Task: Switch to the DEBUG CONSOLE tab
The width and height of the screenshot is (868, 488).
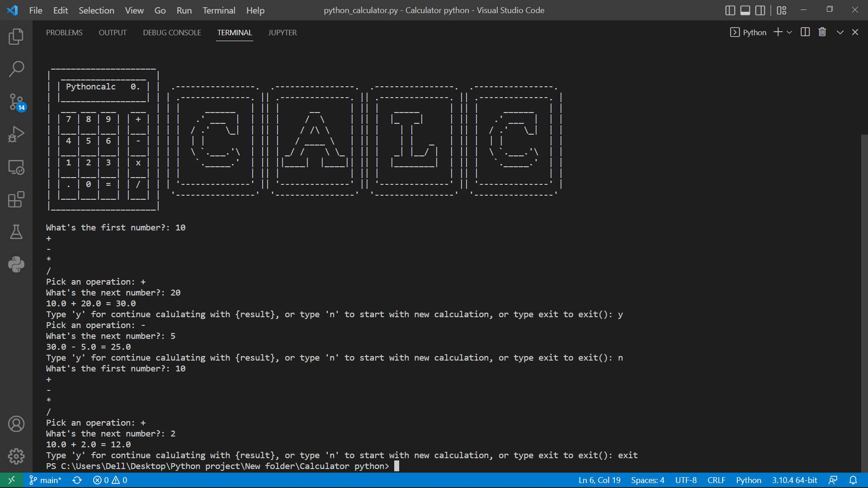Action: (172, 32)
